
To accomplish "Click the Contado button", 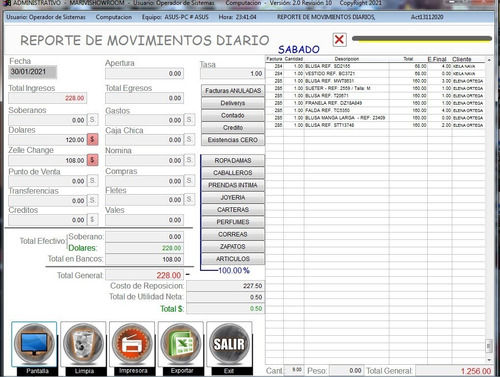I will (x=233, y=115).
